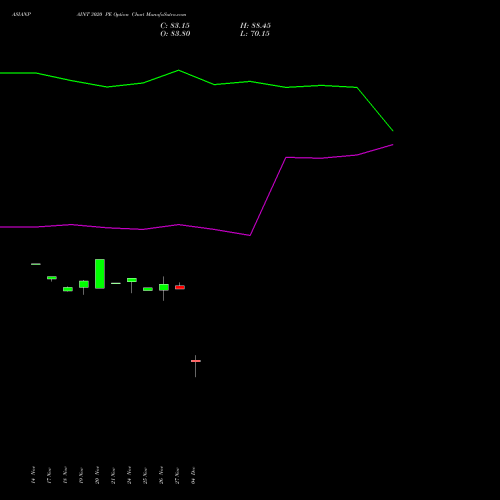Click the flat candlestick for 14 Nov

click(36, 264)
